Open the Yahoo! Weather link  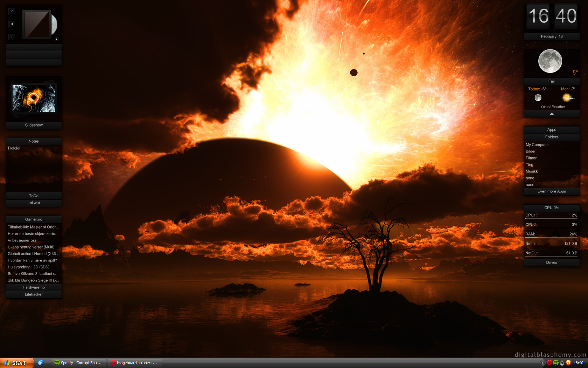[553, 107]
